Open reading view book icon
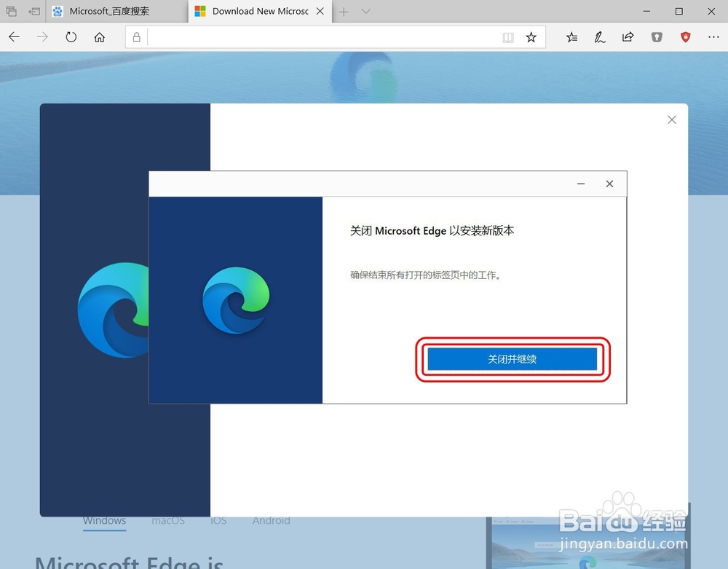 pos(508,38)
